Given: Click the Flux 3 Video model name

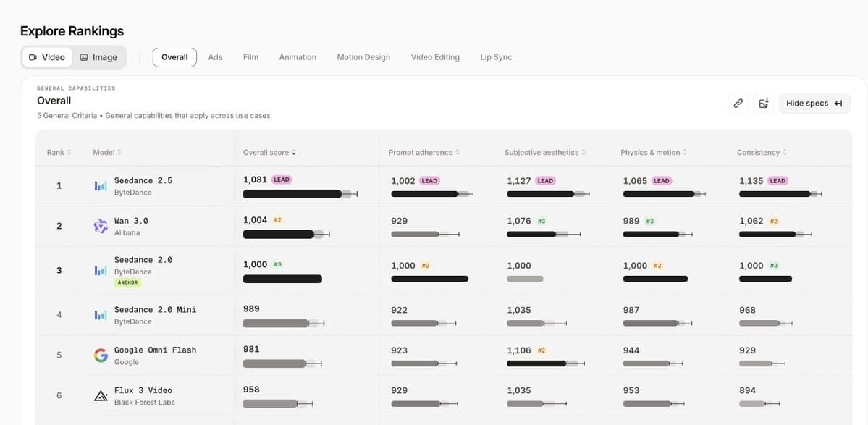Looking at the screenshot, I should point(143,390).
